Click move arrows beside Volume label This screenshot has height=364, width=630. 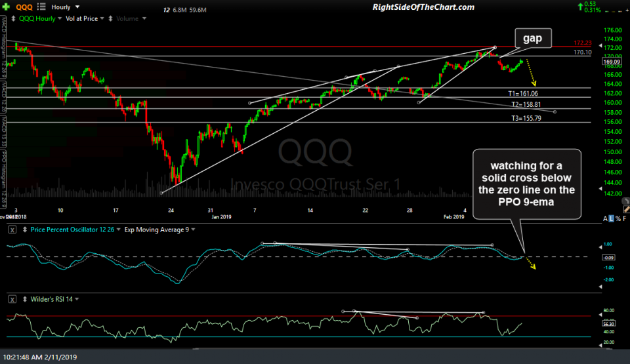(110, 18)
